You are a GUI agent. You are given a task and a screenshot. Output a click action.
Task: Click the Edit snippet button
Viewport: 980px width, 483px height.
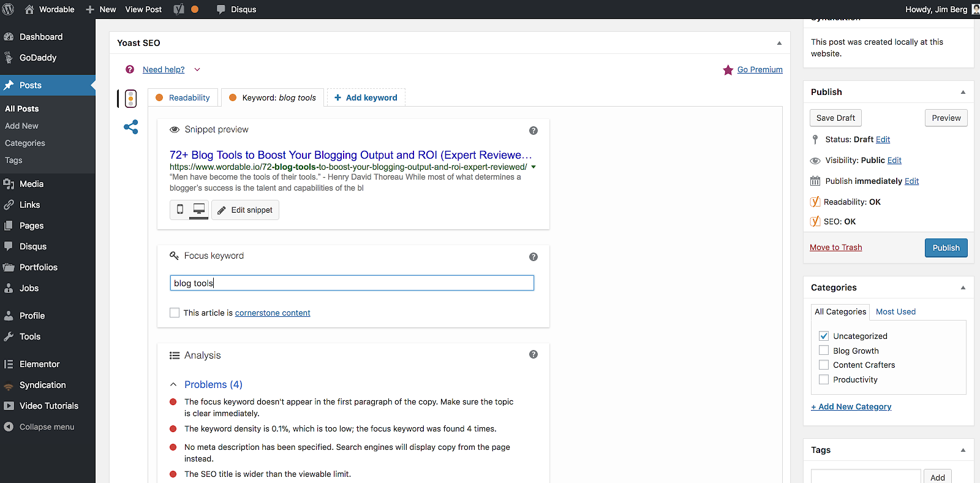(x=245, y=210)
